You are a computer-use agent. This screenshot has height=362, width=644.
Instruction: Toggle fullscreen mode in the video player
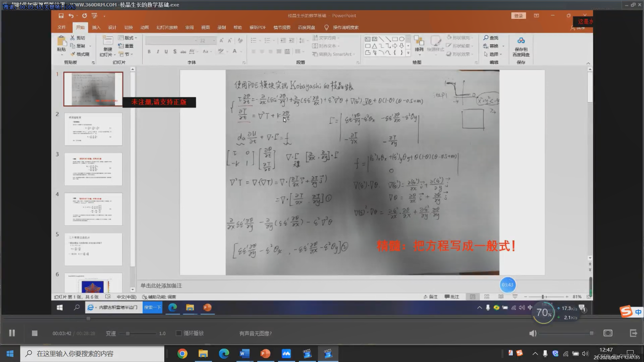click(608, 333)
